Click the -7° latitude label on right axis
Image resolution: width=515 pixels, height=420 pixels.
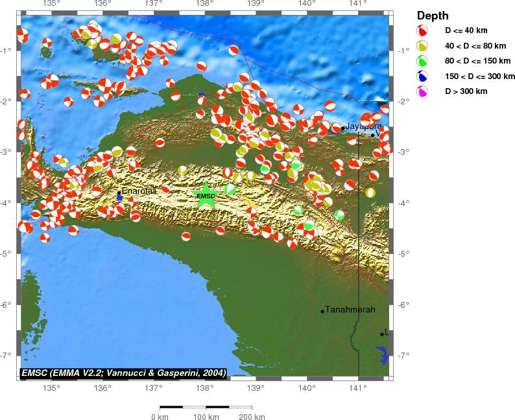403,355
